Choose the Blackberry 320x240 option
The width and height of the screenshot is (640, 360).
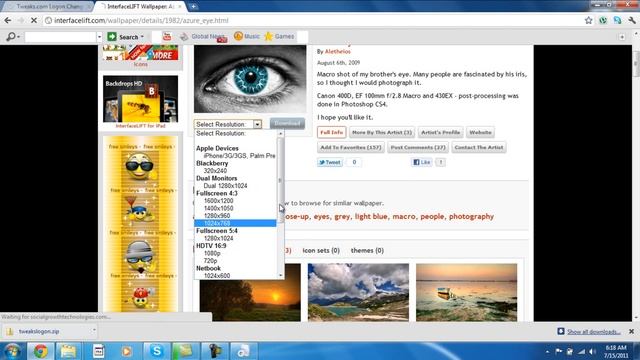point(215,171)
